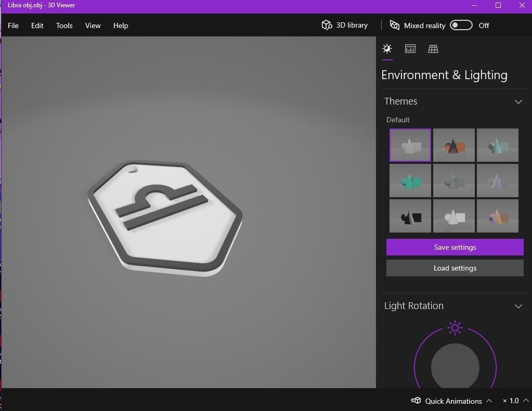Viewport: 532px width, 411px height.
Task: Click the Quick Animations cube icon
Action: [x=416, y=401]
